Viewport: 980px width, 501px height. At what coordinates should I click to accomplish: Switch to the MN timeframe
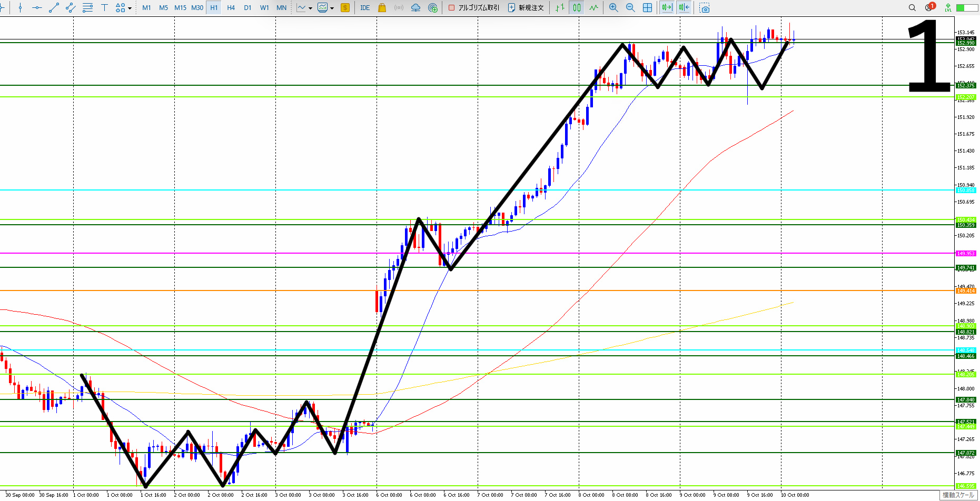click(281, 8)
